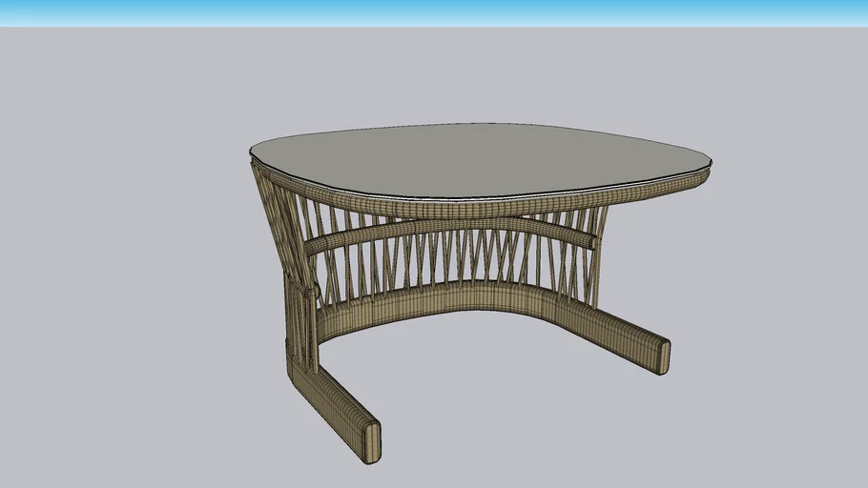The height and width of the screenshot is (488, 868).
Task: Click the empty grey ground left of the table
Action: pos(124,286)
